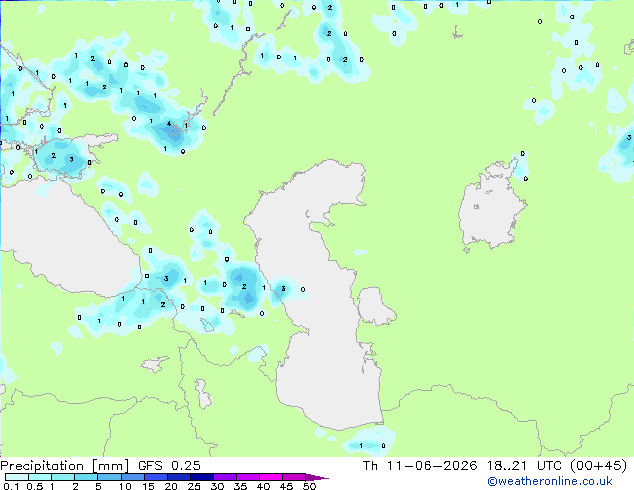Click the legend label "20"
634x490 pixels.
[171, 486]
